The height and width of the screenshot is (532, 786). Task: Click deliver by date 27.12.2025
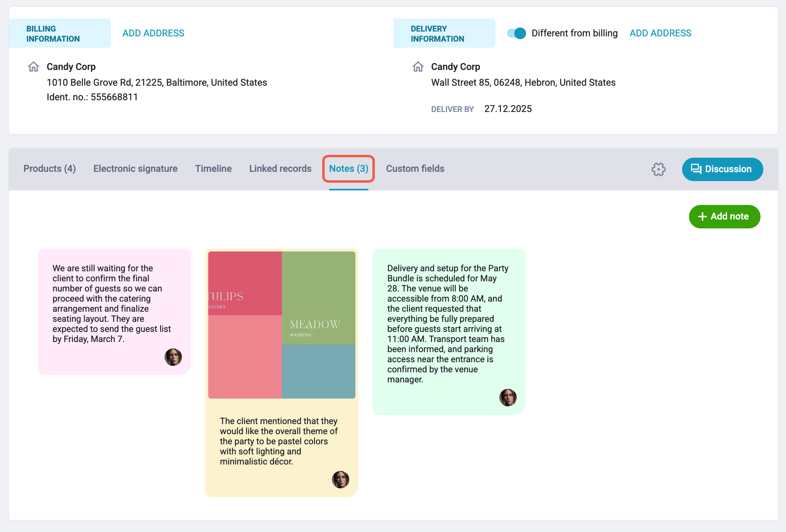pyautogui.click(x=508, y=109)
